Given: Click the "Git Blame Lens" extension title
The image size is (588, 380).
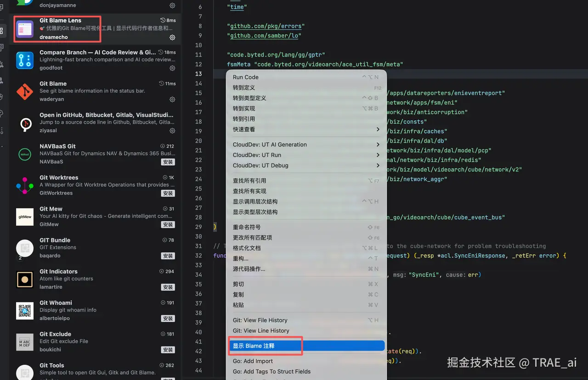Looking at the screenshot, I should point(60,21).
